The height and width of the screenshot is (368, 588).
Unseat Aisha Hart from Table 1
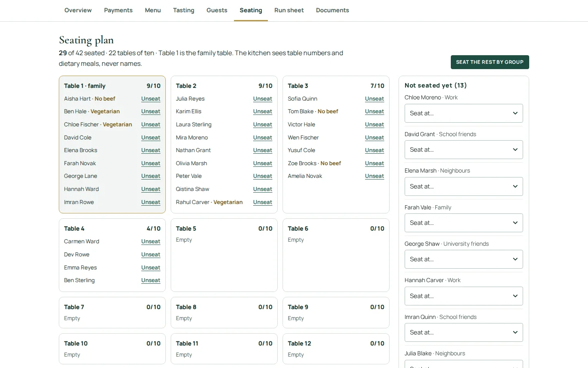[x=151, y=99]
